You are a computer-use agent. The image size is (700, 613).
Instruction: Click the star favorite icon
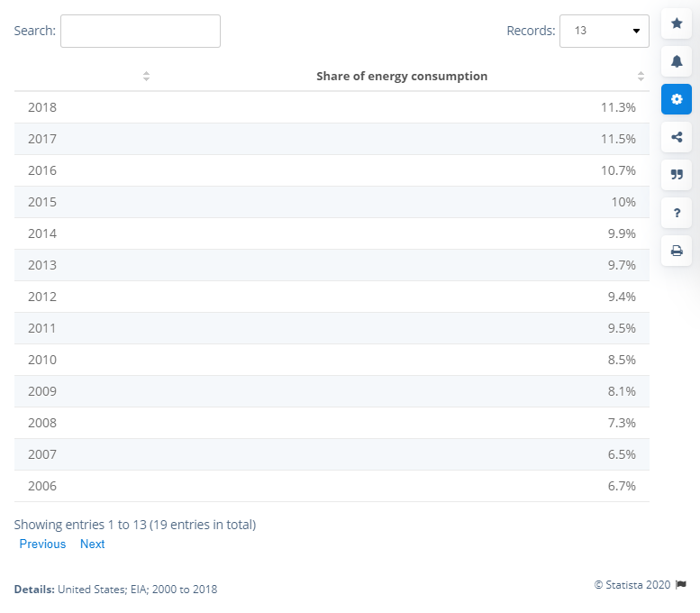676,23
